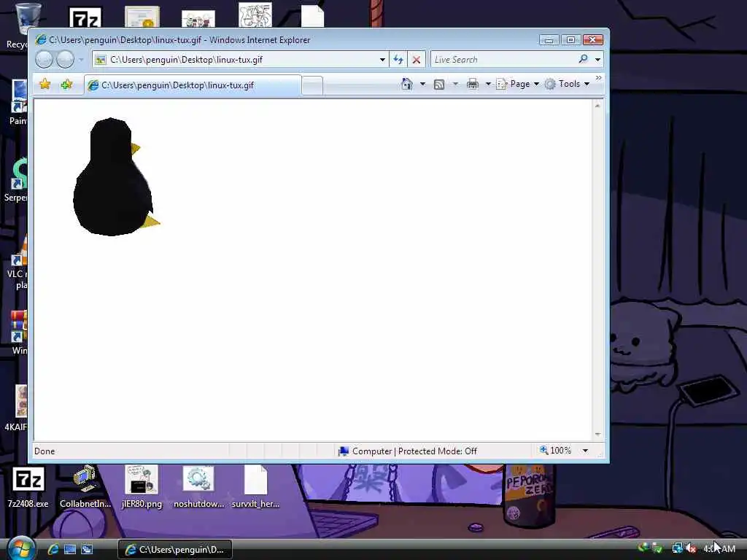Click the RSS Feeds toolbar icon
747x560 pixels.
point(439,85)
